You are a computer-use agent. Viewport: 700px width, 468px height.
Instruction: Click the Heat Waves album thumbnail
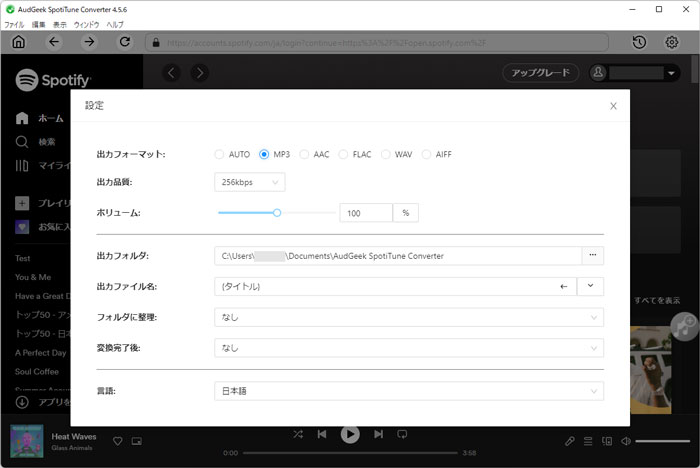point(27,441)
